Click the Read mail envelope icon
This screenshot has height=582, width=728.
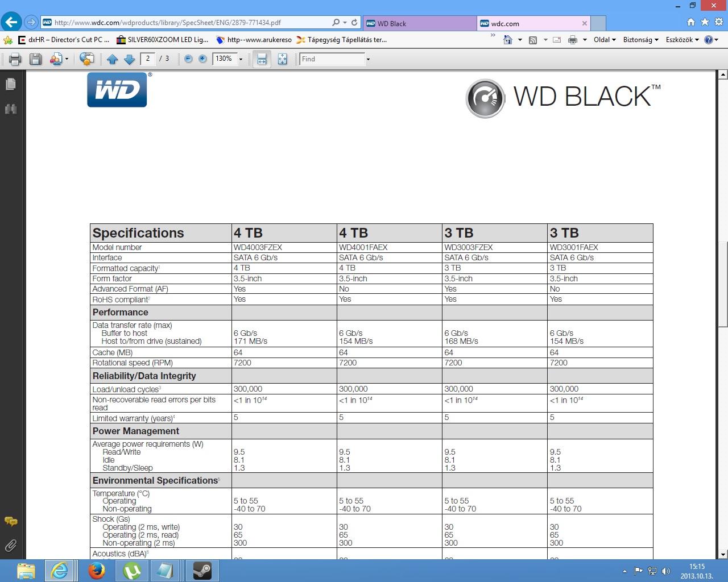pyautogui.click(x=557, y=40)
